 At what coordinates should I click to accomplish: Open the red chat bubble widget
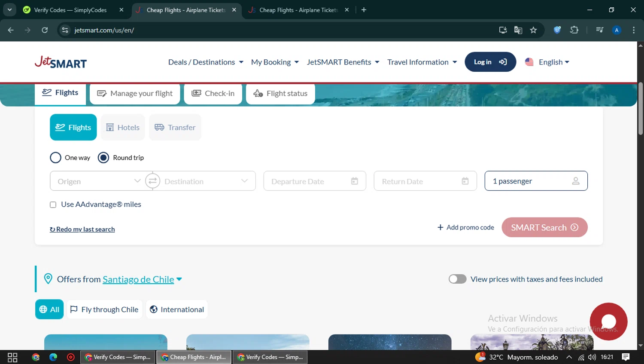608,321
